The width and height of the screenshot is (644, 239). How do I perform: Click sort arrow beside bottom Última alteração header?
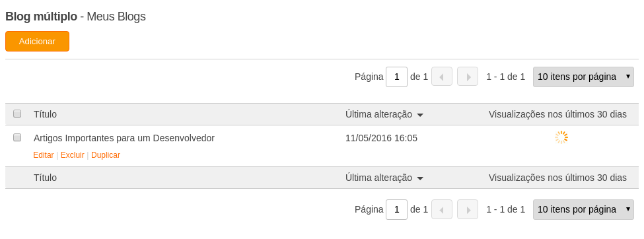click(419, 179)
